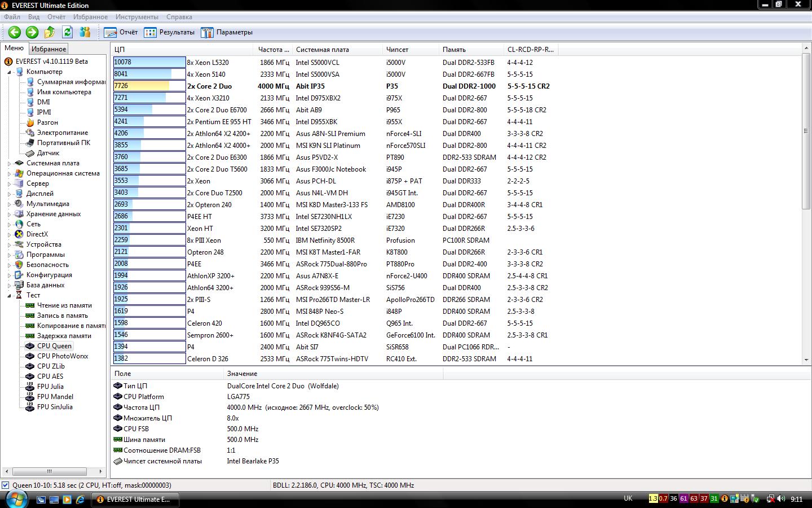Sort by the Частота column header
812x508 pixels.
(x=273, y=50)
